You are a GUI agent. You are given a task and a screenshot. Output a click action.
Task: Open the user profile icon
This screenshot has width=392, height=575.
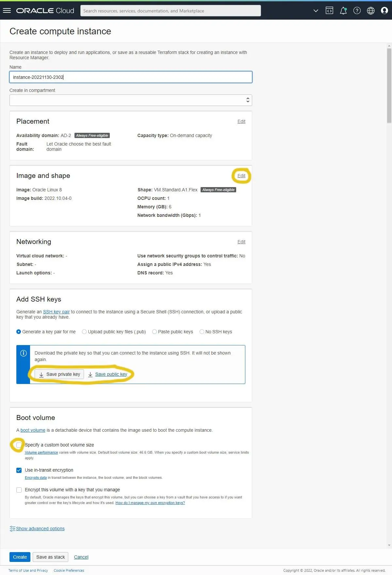(x=384, y=10)
